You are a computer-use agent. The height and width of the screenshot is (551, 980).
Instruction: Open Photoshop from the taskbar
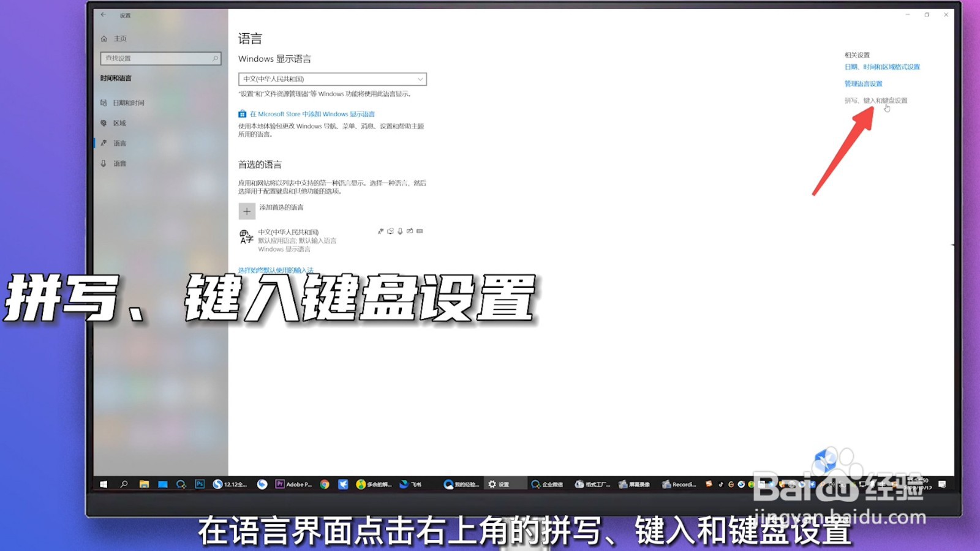[200, 484]
